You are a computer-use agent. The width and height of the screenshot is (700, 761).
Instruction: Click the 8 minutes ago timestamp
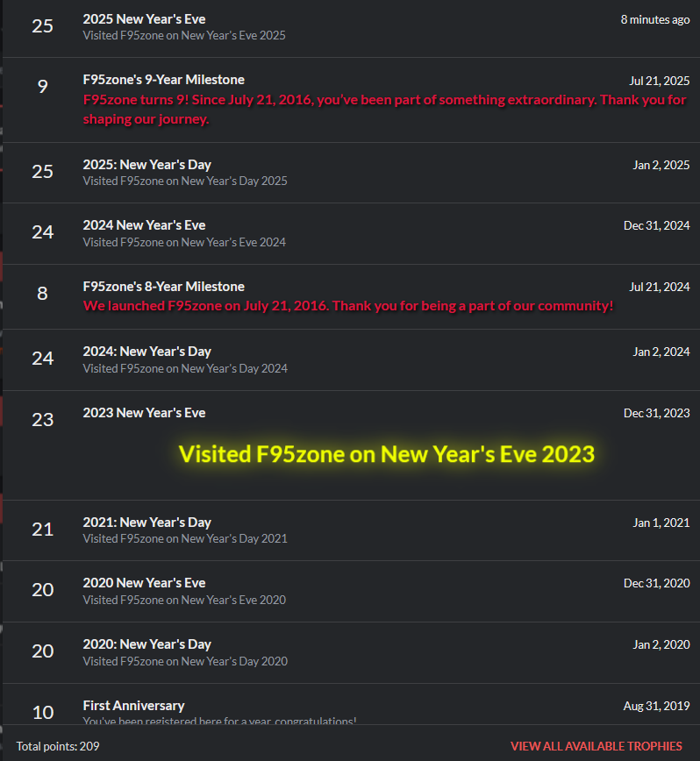point(654,19)
